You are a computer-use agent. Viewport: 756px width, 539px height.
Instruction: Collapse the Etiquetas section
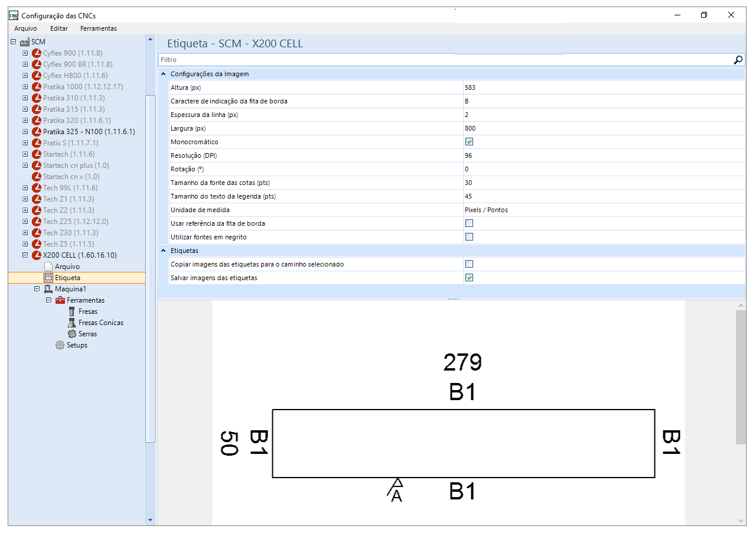pyautogui.click(x=164, y=251)
